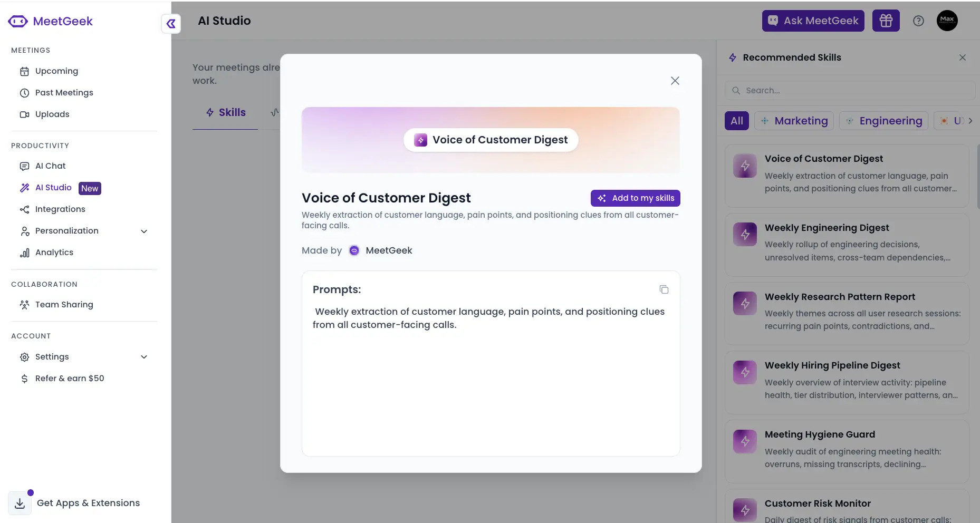Expand the Settings submenu
Viewport: 980px width, 523px height.
[144, 357]
